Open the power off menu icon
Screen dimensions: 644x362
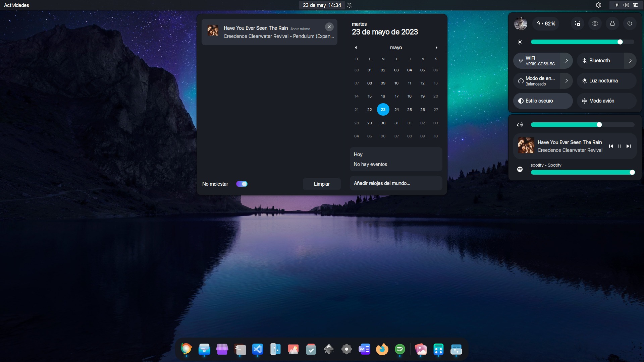click(630, 23)
